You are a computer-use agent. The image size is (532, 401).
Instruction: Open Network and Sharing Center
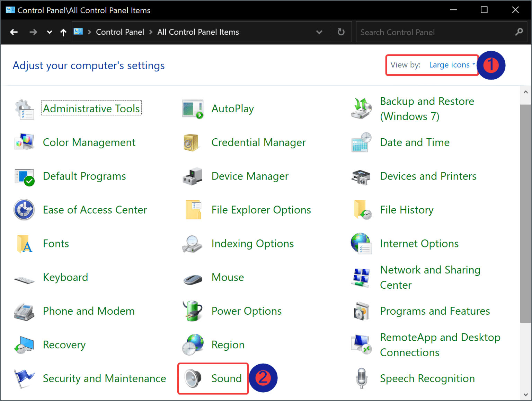(x=430, y=277)
